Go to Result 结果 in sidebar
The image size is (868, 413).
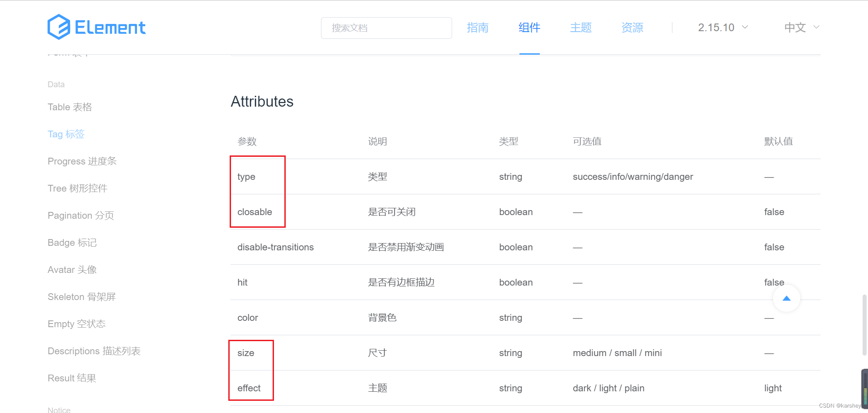pyautogui.click(x=72, y=378)
